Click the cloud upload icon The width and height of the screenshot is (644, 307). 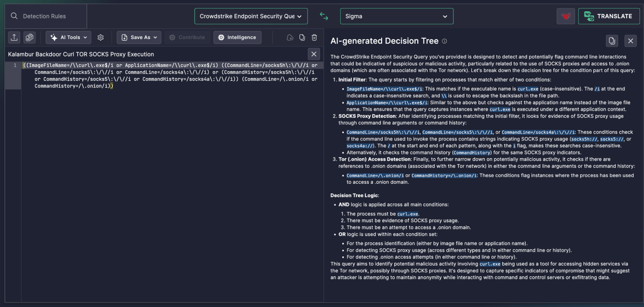290,37
